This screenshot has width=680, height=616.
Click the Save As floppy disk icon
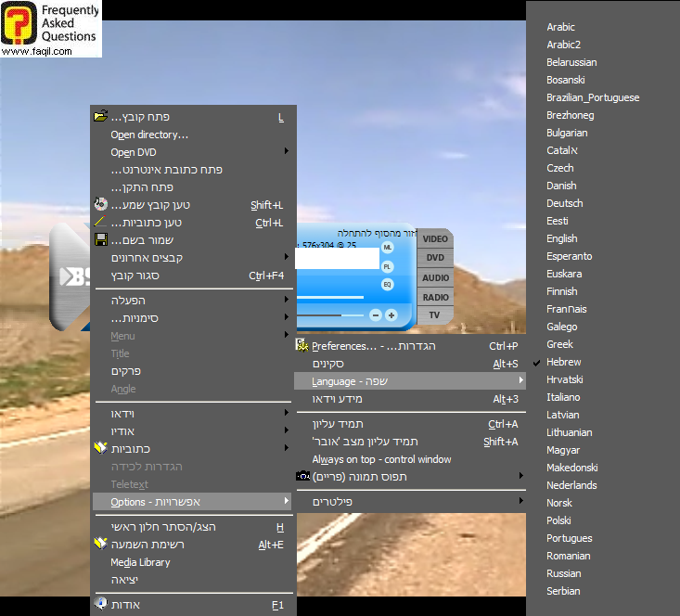pyautogui.click(x=101, y=240)
